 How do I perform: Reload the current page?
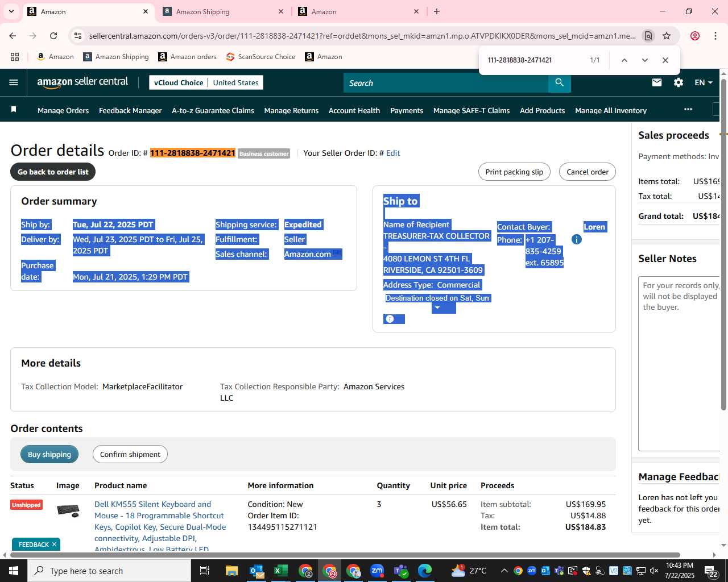53,36
